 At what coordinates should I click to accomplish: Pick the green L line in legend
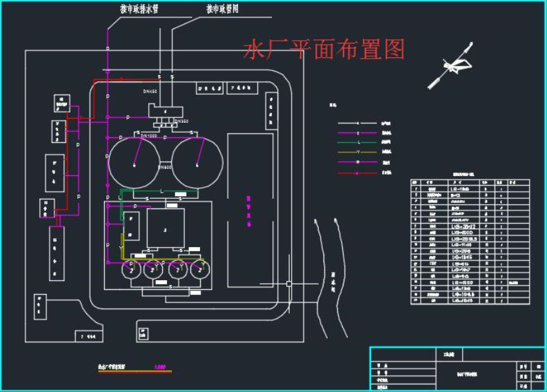pos(357,142)
